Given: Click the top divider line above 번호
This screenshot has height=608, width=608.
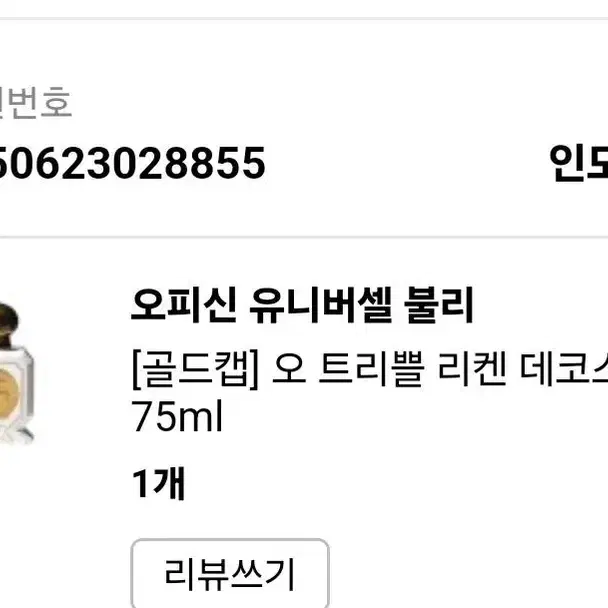Looking at the screenshot, I should click(x=304, y=18).
